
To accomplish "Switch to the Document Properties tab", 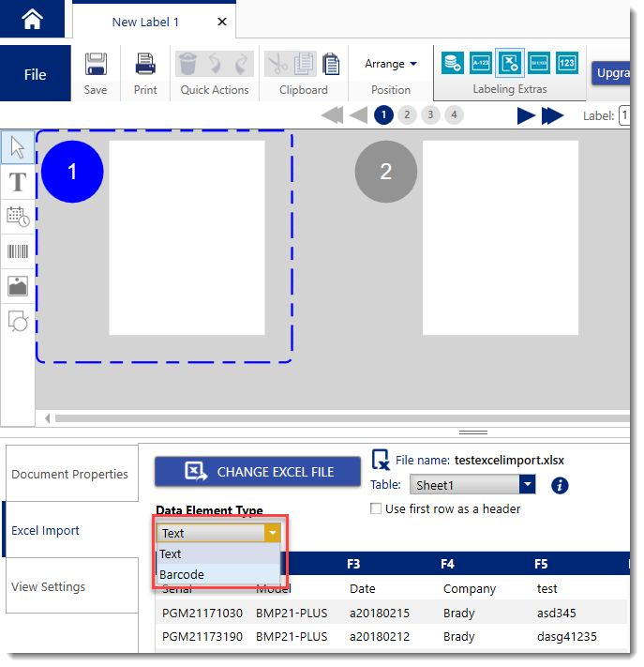I will point(70,474).
